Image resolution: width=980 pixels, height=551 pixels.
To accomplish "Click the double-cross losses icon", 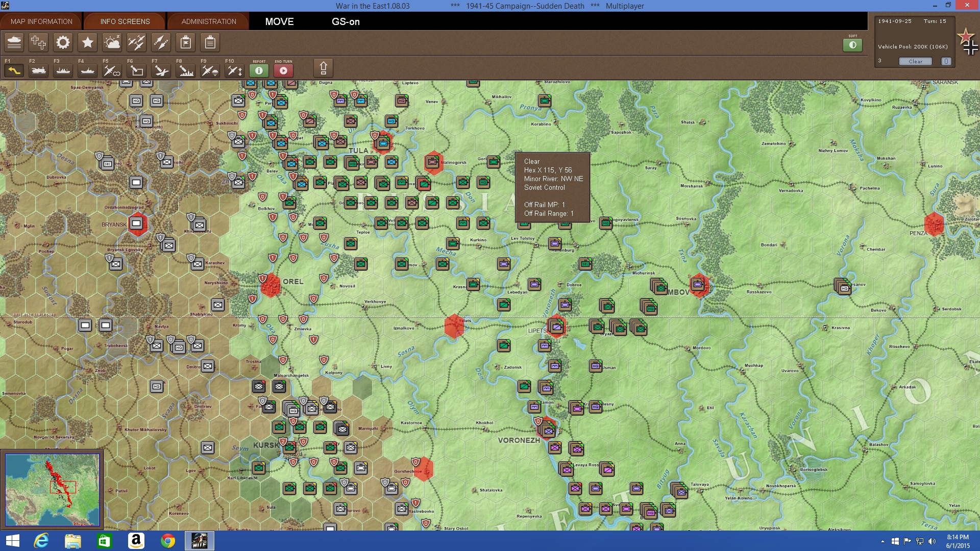I will click(x=38, y=42).
